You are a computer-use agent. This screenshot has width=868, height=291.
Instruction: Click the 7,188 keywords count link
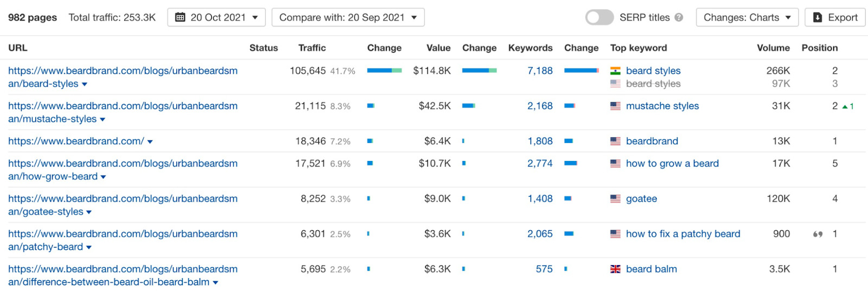[540, 70]
